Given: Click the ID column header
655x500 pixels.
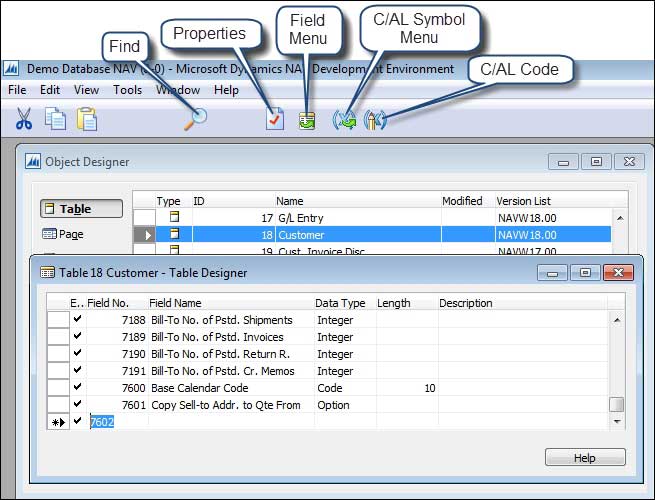Looking at the screenshot, I should point(198,201).
